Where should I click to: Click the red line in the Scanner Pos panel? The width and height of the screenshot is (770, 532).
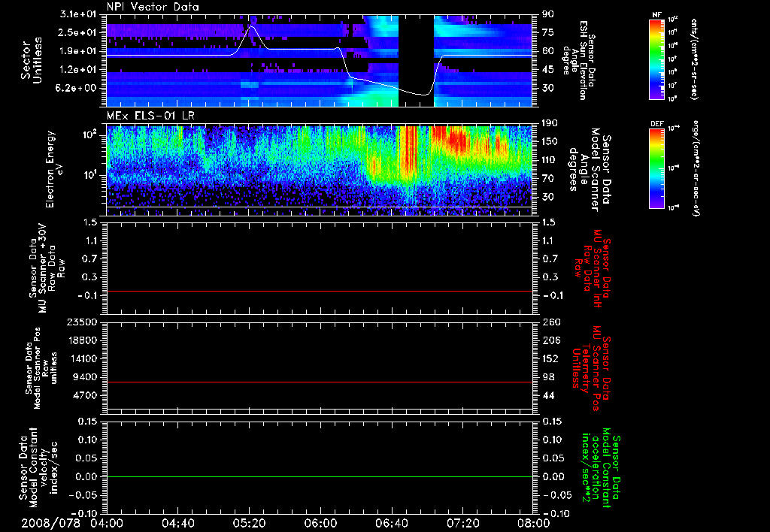click(320, 382)
